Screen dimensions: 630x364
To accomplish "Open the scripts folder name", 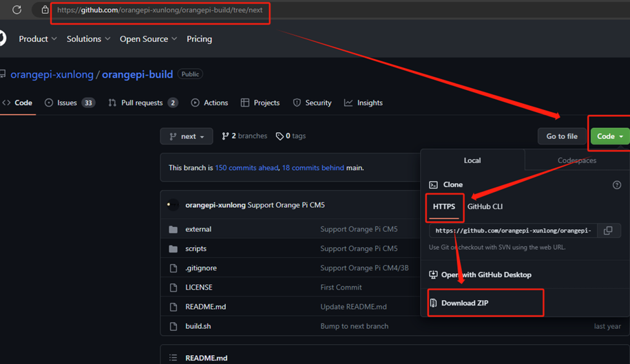I will tap(196, 248).
